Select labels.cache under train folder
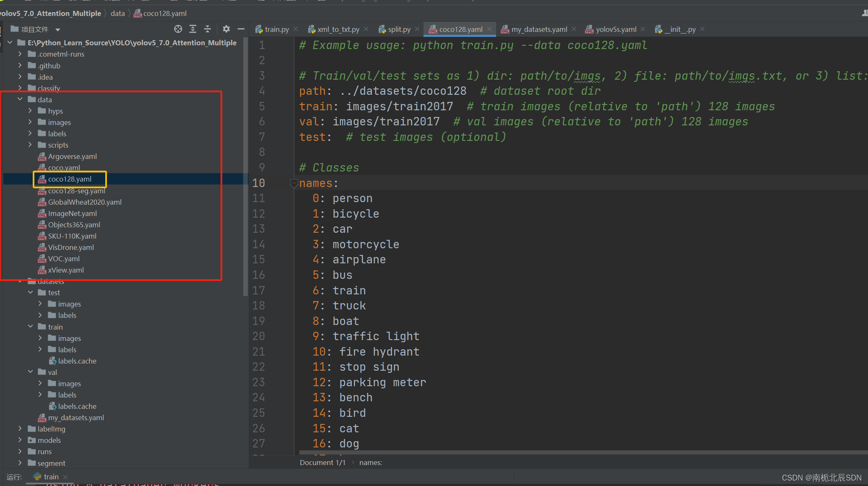The height and width of the screenshot is (486, 868). 77,361
